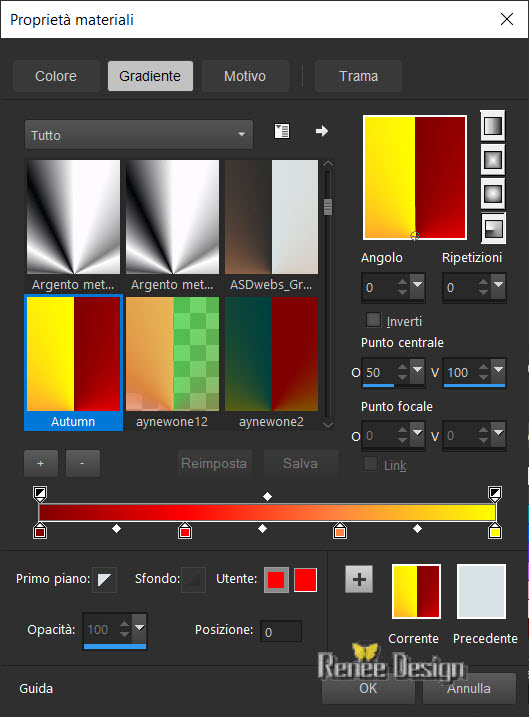
Task: Expand the Angolo value dropdown
Action: coord(417,285)
